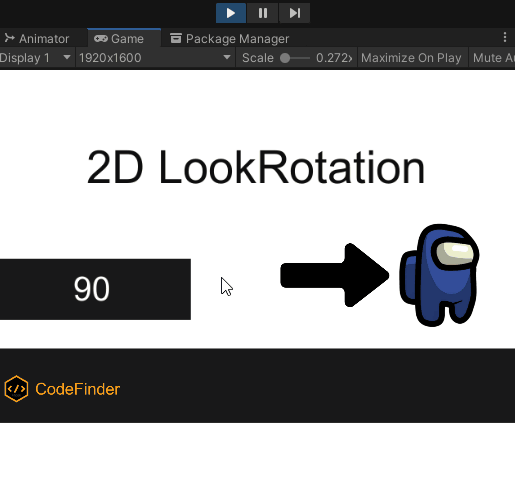Open the 1920x1600 resolution dropdown

coord(155,58)
